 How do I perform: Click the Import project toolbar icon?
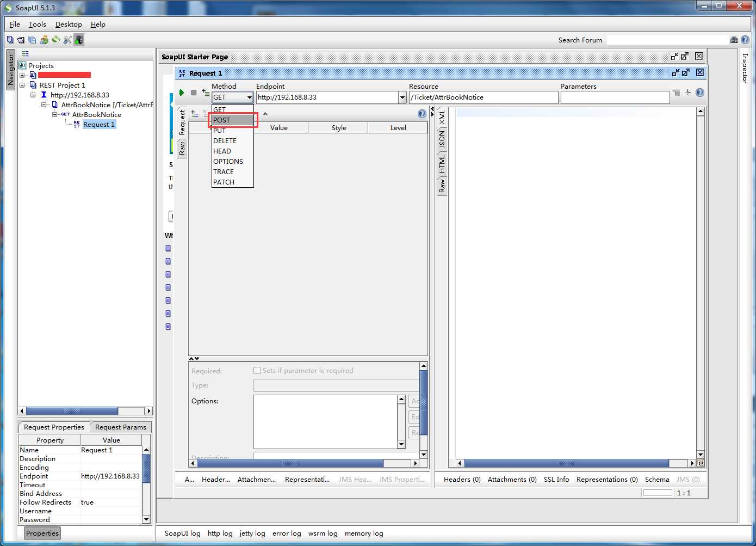click(21, 40)
